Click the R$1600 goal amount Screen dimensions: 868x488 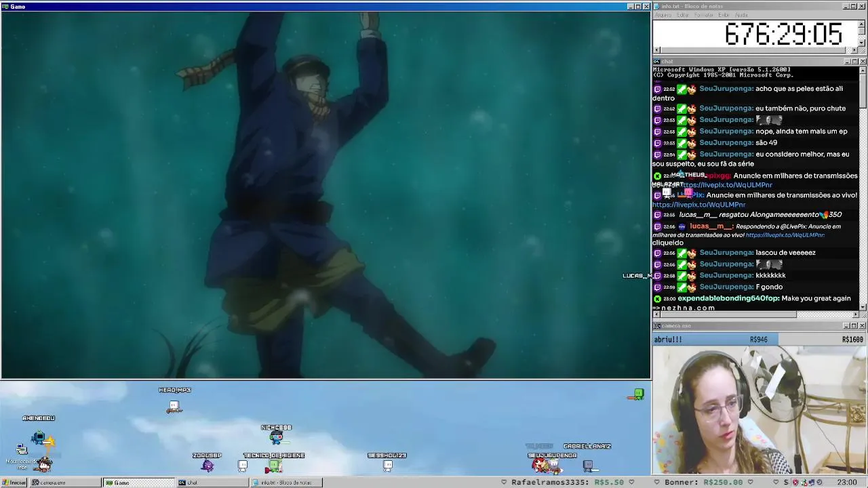pyautogui.click(x=852, y=340)
